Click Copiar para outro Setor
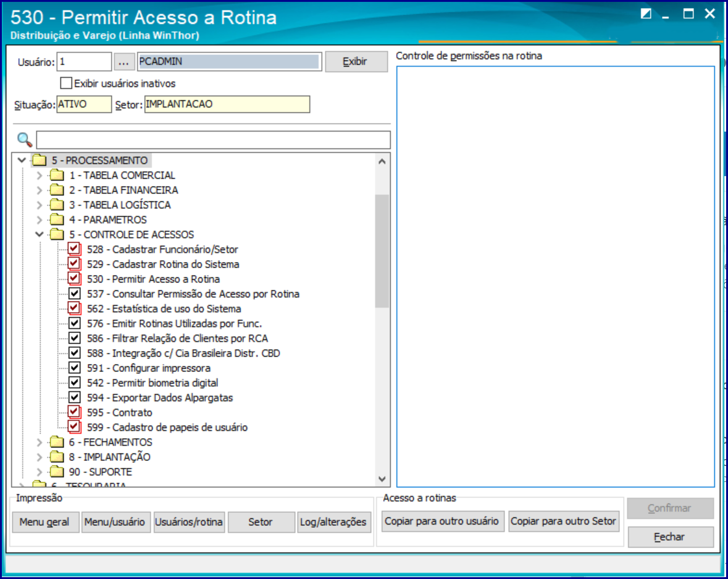Viewport: 728px width, 579px height. 564,521
